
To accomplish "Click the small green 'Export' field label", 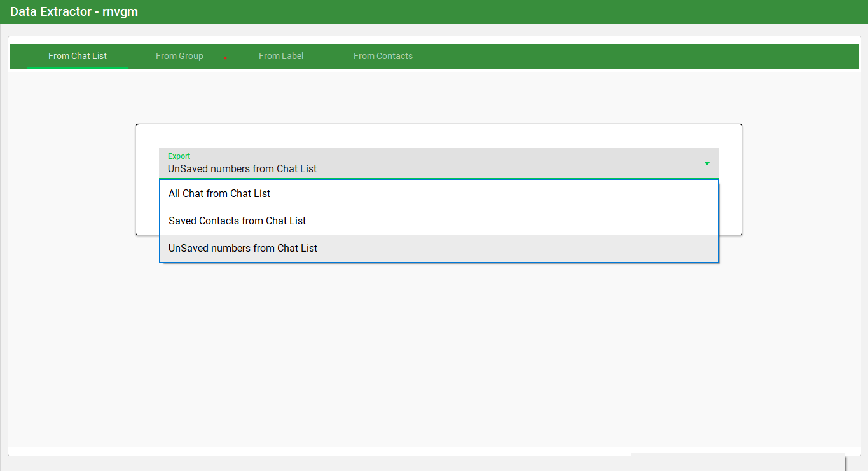I will point(179,156).
